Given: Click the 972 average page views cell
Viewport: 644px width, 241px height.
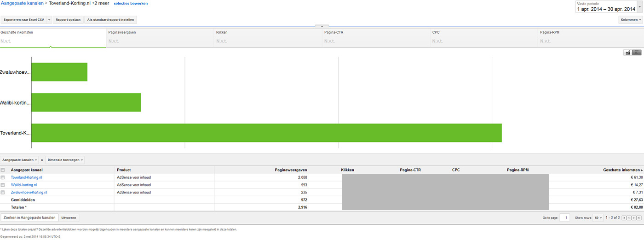Looking at the screenshot, I should (x=304, y=200).
